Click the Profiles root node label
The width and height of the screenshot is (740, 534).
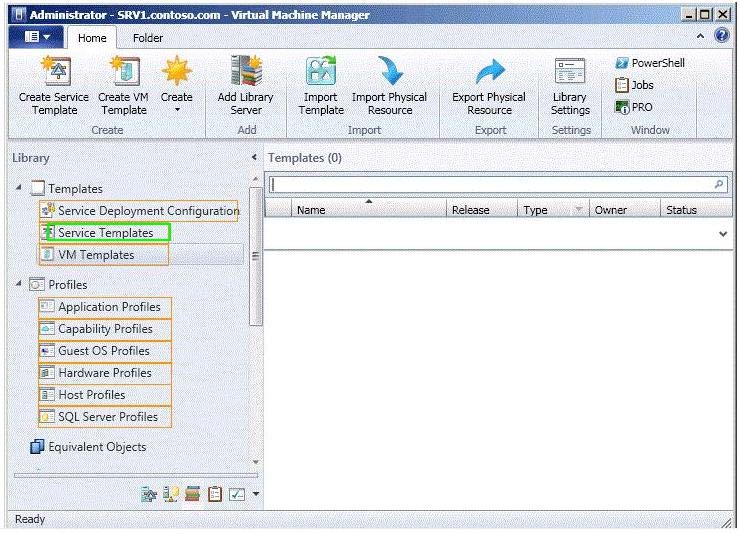68,285
